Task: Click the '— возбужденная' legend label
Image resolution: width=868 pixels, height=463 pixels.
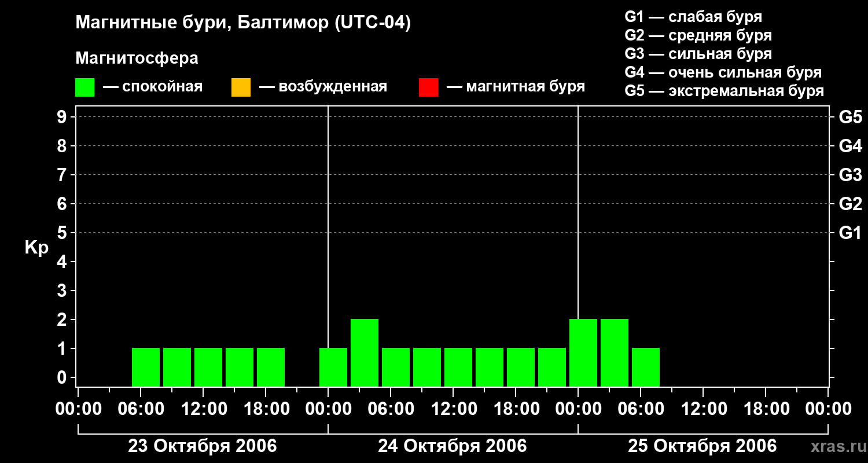Action: coord(323,87)
